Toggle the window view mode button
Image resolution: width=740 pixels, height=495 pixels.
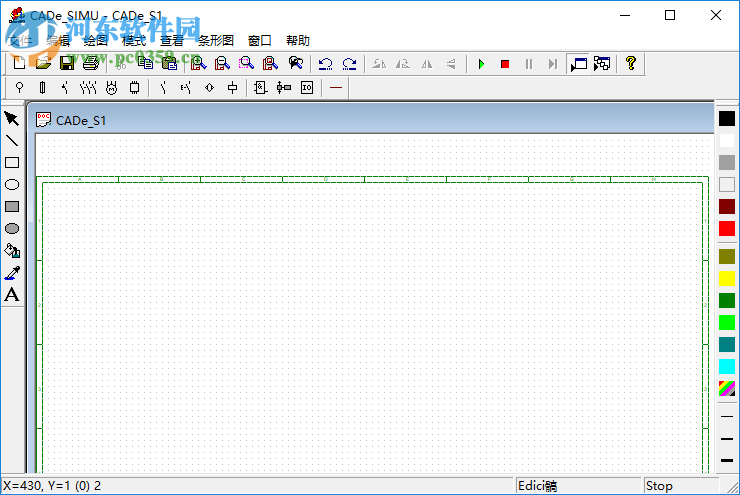tap(578, 64)
